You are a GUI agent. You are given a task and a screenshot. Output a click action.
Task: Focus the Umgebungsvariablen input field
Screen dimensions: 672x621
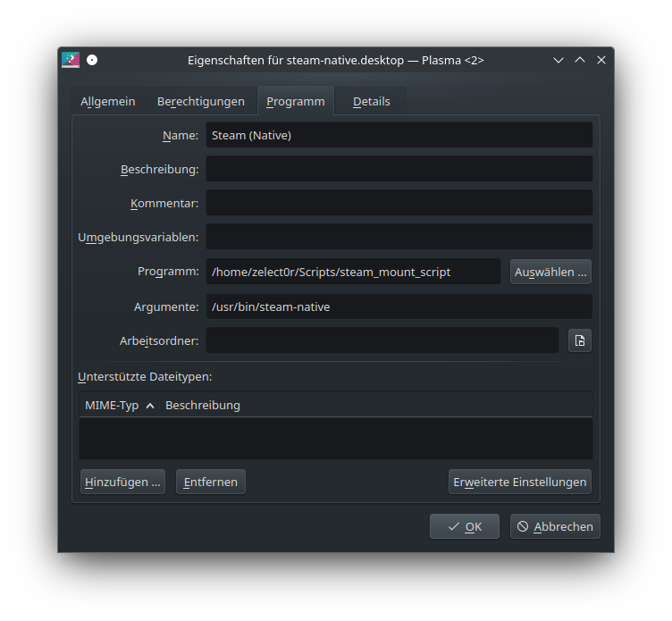[399, 237]
